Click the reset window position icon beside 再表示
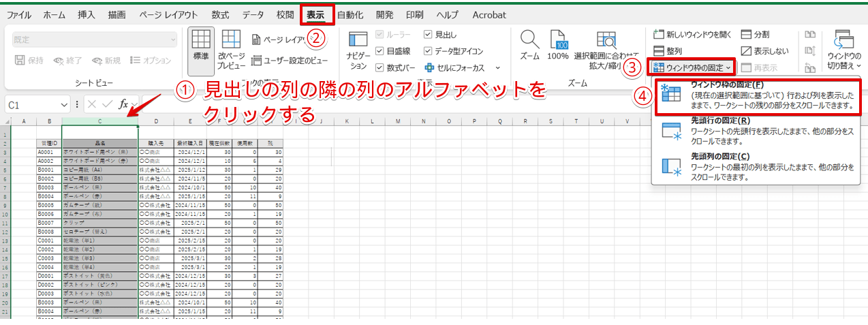The height and width of the screenshot is (325, 868). (810, 67)
